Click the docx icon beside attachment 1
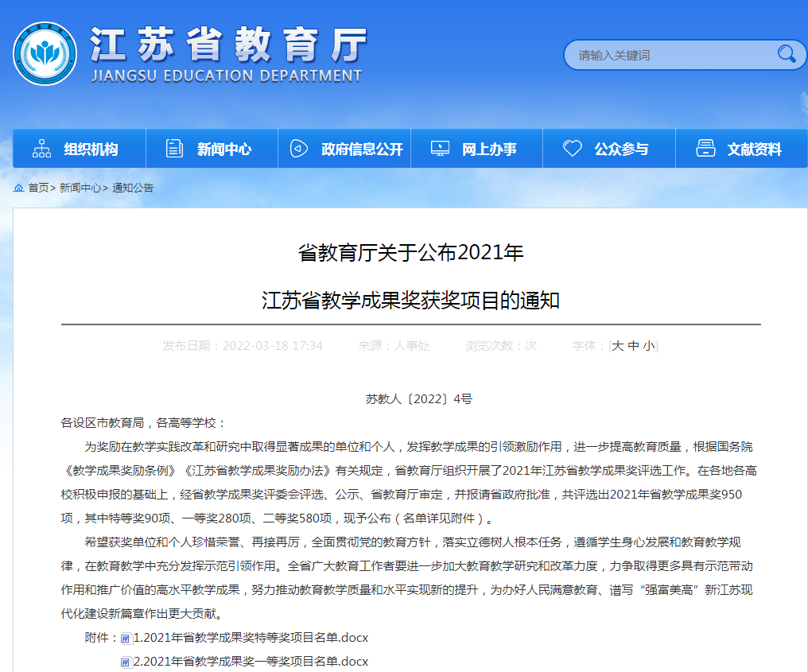This screenshot has width=808, height=672. pyautogui.click(x=126, y=639)
